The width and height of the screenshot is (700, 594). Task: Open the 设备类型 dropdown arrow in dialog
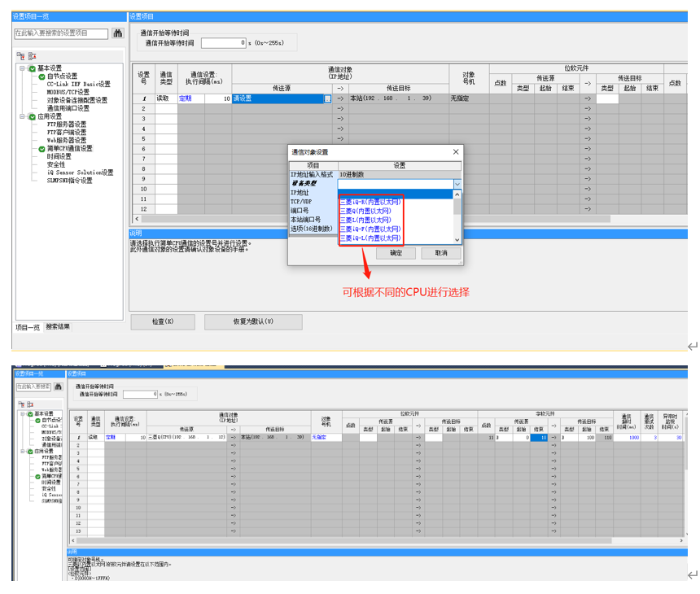457,184
